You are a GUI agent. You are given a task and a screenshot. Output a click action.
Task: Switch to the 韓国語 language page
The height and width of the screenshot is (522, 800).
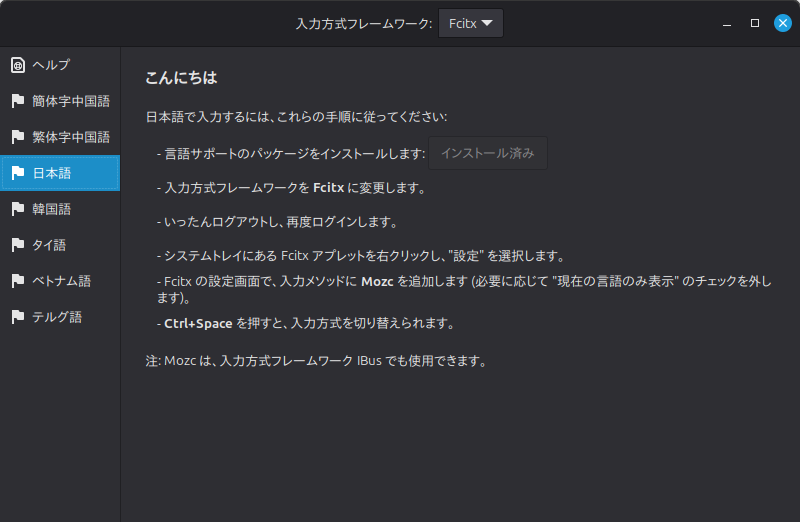point(51,209)
